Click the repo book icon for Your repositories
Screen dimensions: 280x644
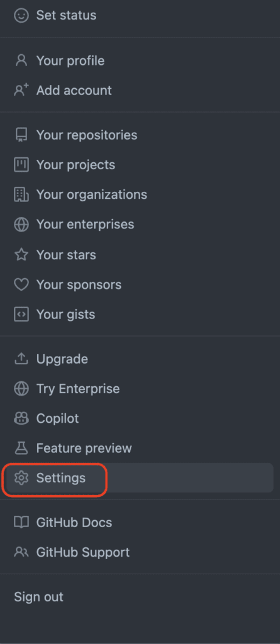(x=21, y=135)
